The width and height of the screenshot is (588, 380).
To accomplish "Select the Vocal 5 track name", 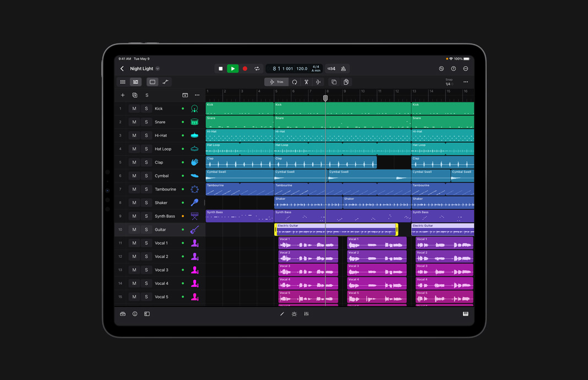I will click(x=162, y=297).
